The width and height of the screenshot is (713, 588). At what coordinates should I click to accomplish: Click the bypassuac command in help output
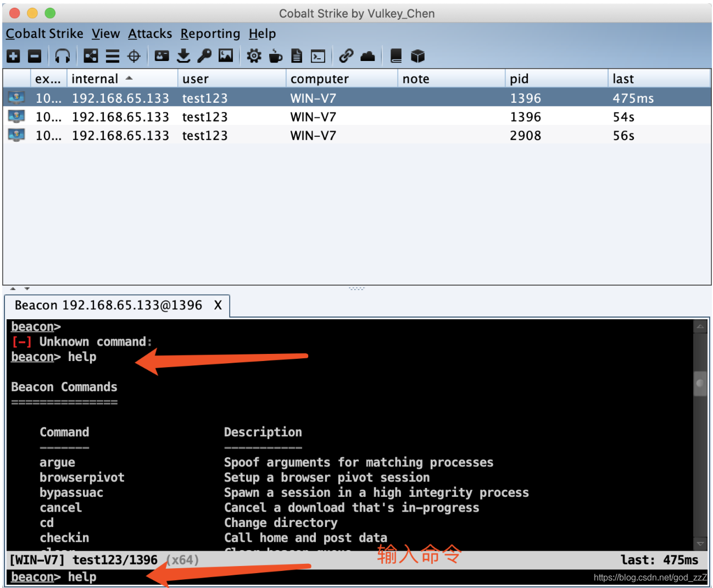71,492
